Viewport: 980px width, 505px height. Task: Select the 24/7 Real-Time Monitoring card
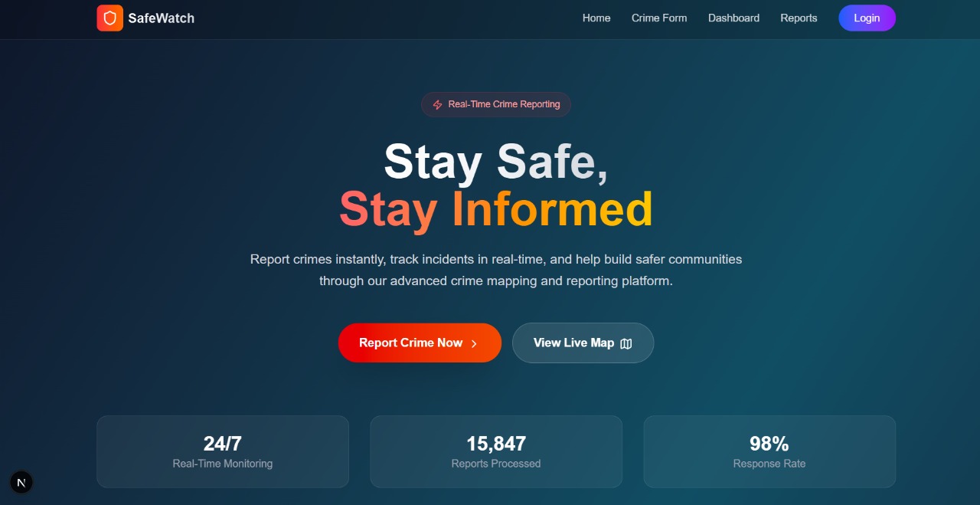[x=223, y=451]
